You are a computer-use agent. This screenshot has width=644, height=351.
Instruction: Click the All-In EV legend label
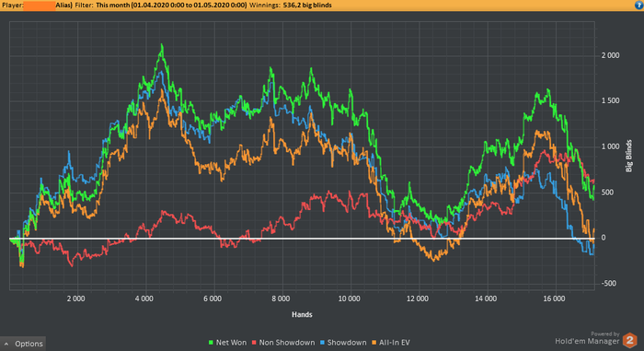point(395,343)
